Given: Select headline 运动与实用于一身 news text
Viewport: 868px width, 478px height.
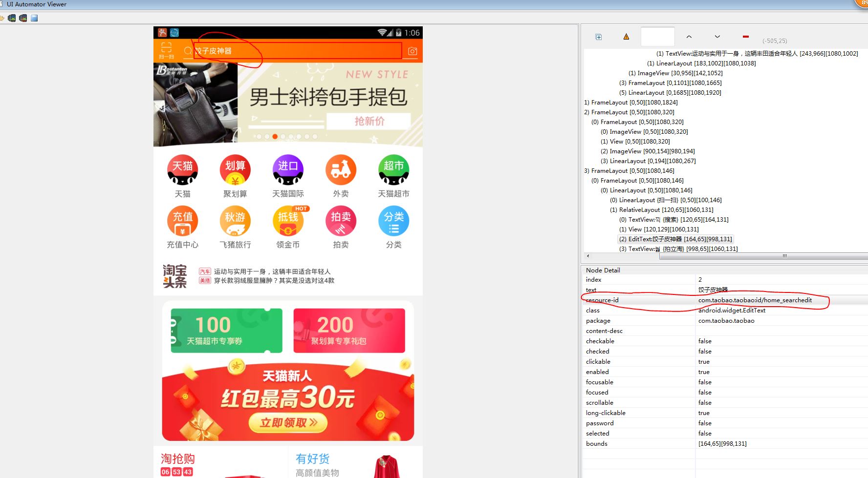Looking at the screenshot, I should pos(272,271).
